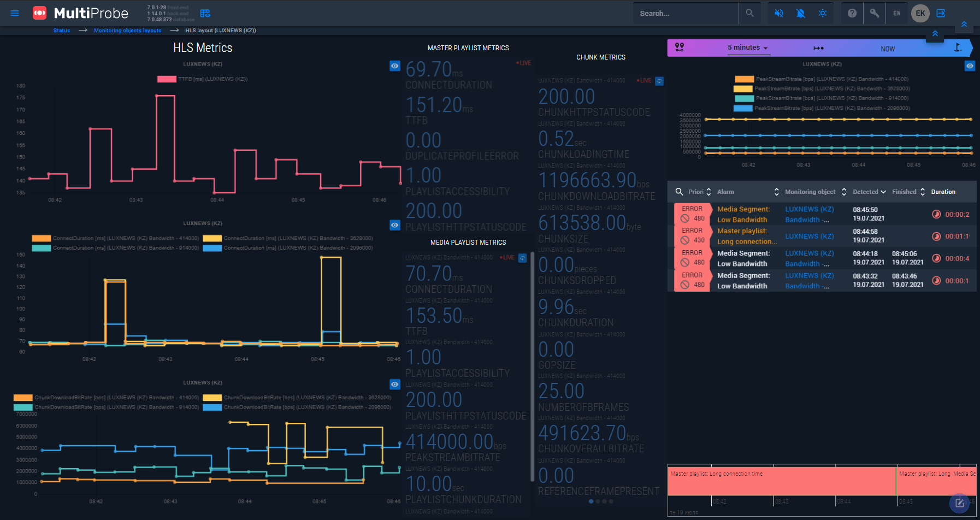
Task: Click the Duration column header
Action: coord(943,192)
